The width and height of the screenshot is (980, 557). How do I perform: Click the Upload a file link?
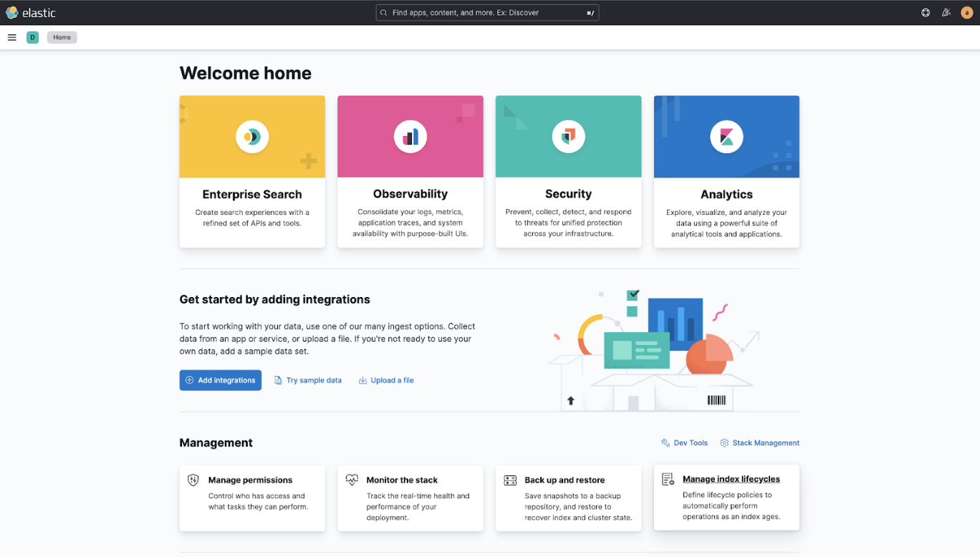[386, 380]
